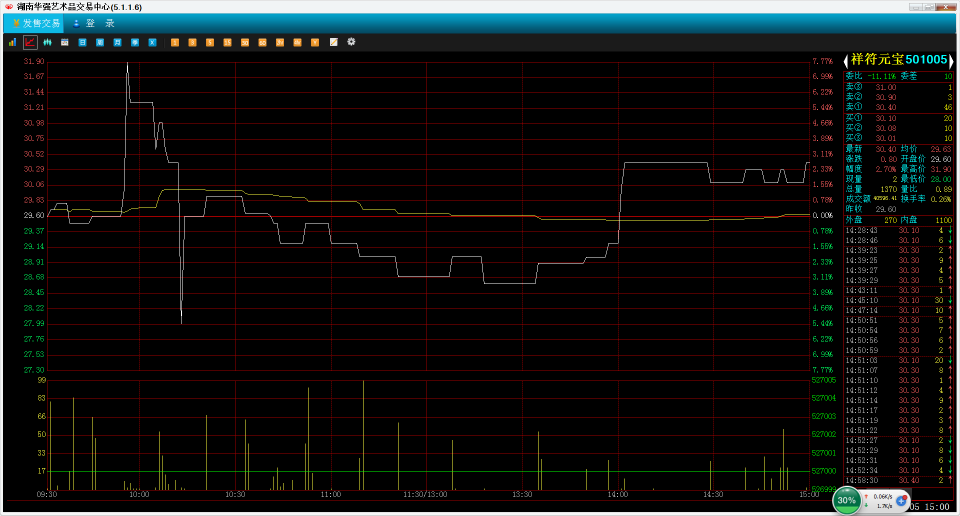Select the 卖③ 31.00 sell order row
The height and width of the screenshot is (516, 960).
(x=899, y=88)
